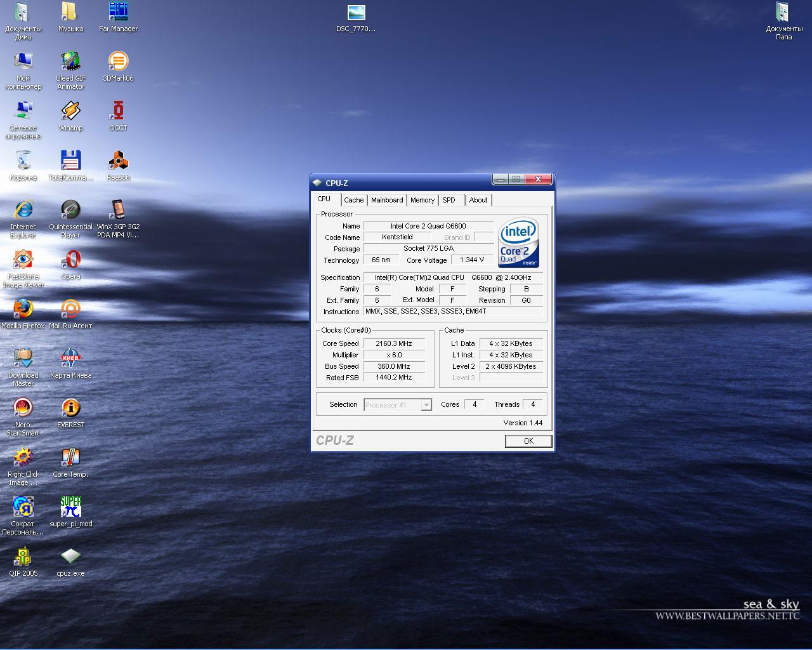Click the Technology value 65 nm
The width and height of the screenshot is (812, 650).
[x=381, y=260]
